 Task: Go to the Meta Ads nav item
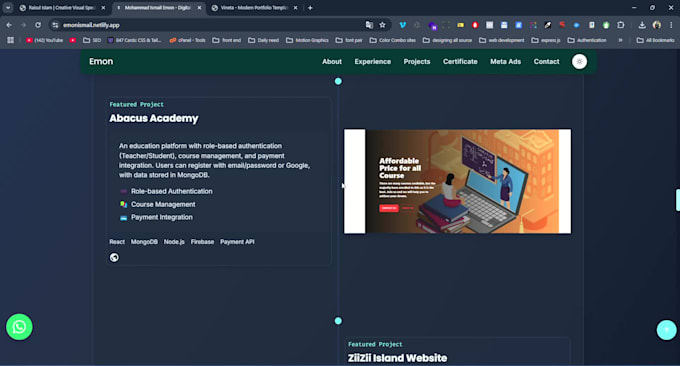pos(506,62)
